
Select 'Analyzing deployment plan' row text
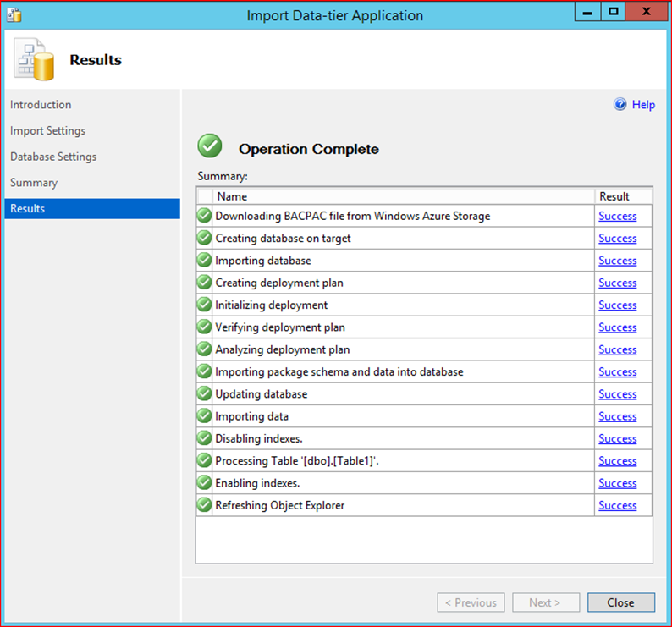pos(283,349)
